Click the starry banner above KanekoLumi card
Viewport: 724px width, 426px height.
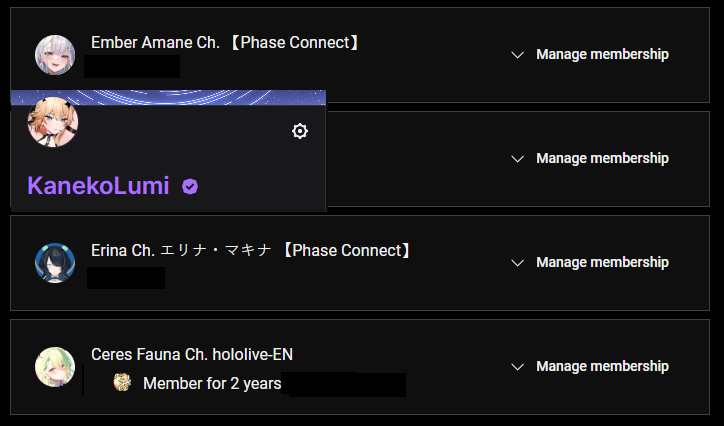tap(168, 97)
